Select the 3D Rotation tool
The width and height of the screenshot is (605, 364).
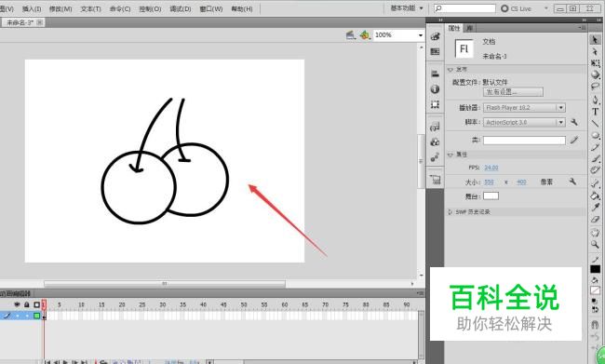595,74
